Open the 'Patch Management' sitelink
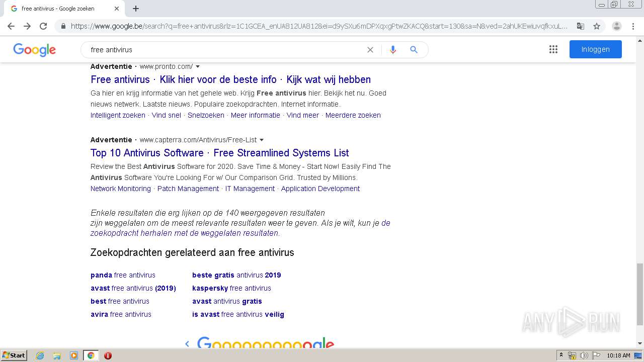 click(x=188, y=189)
